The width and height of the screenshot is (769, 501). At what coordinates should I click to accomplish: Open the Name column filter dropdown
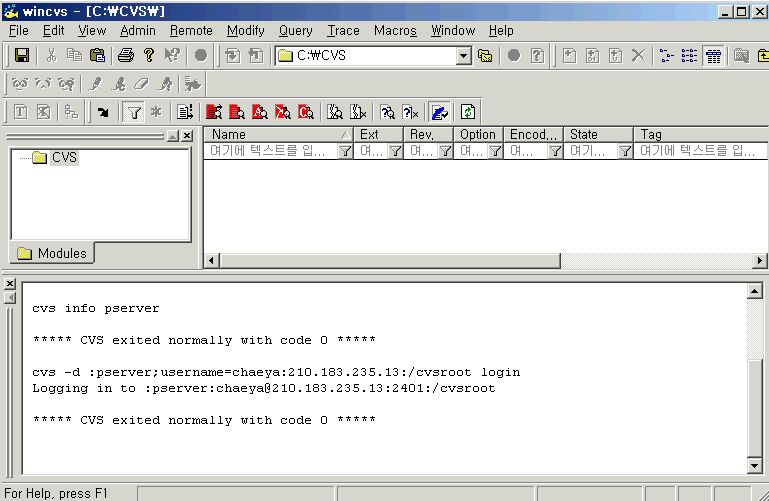[345, 151]
